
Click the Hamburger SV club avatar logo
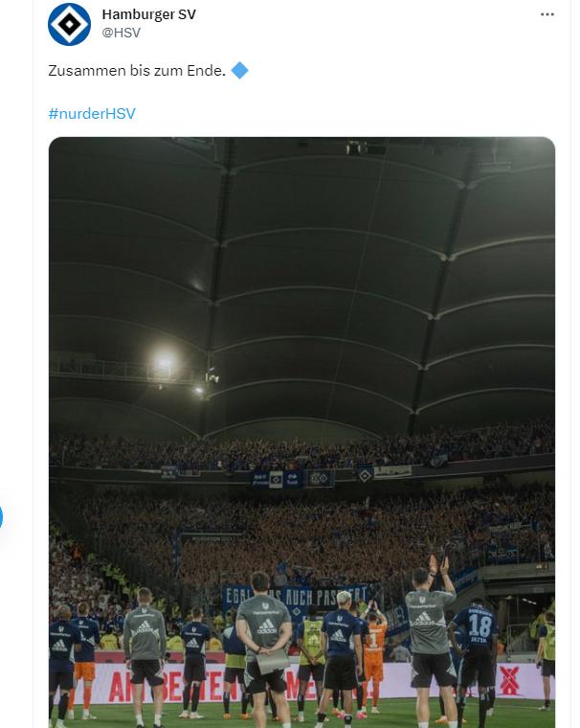[x=69, y=24]
